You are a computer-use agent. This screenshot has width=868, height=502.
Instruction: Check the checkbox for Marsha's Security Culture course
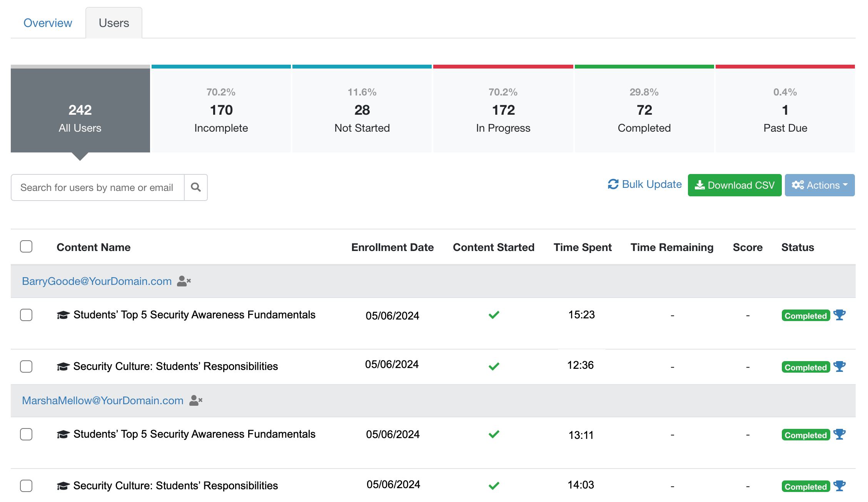[x=26, y=486]
